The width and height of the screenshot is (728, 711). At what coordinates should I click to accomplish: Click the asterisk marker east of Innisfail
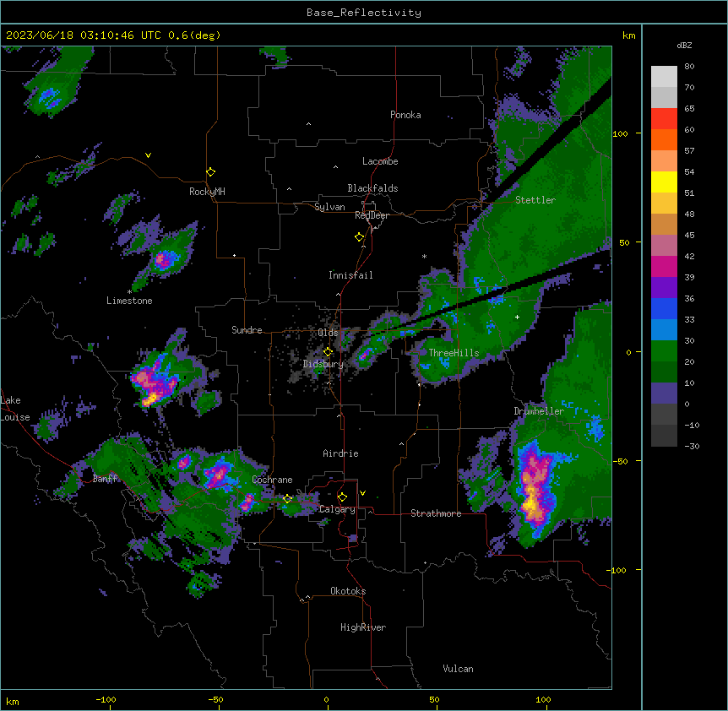coord(424,256)
